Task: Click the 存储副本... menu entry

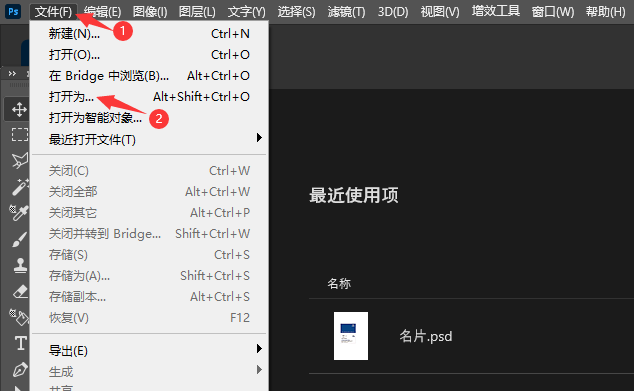Action: click(x=149, y=297)
